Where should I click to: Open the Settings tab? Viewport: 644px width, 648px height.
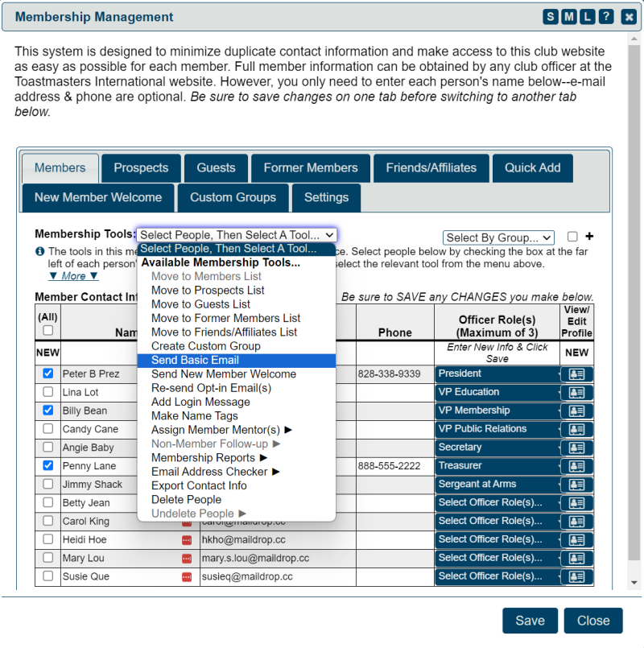coord(327,197)
